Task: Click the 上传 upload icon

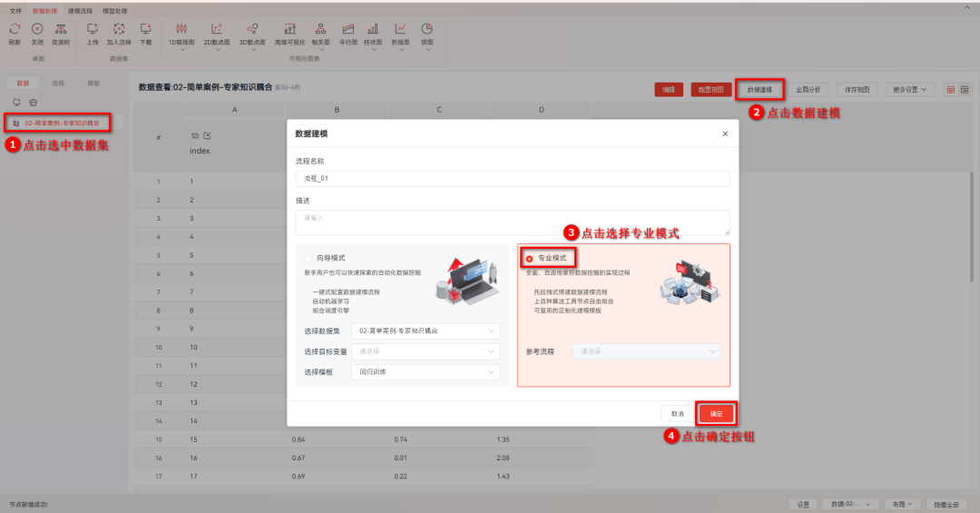Action: click(93, 29)
